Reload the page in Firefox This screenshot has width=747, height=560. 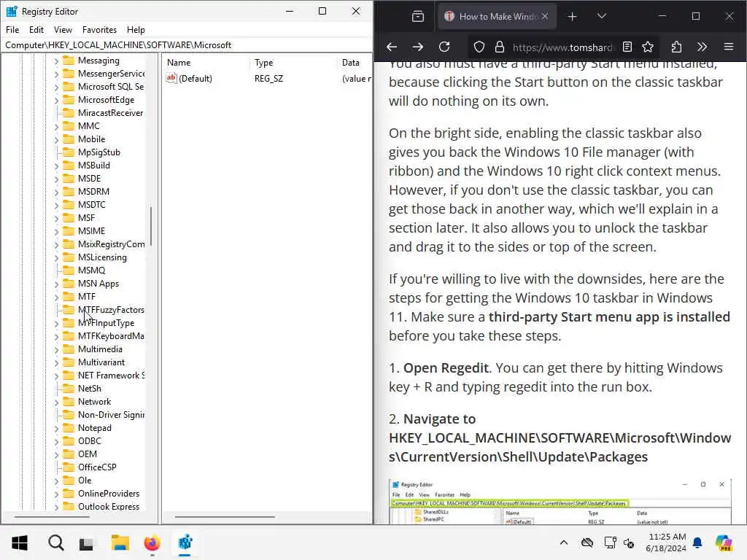[444, 47]
